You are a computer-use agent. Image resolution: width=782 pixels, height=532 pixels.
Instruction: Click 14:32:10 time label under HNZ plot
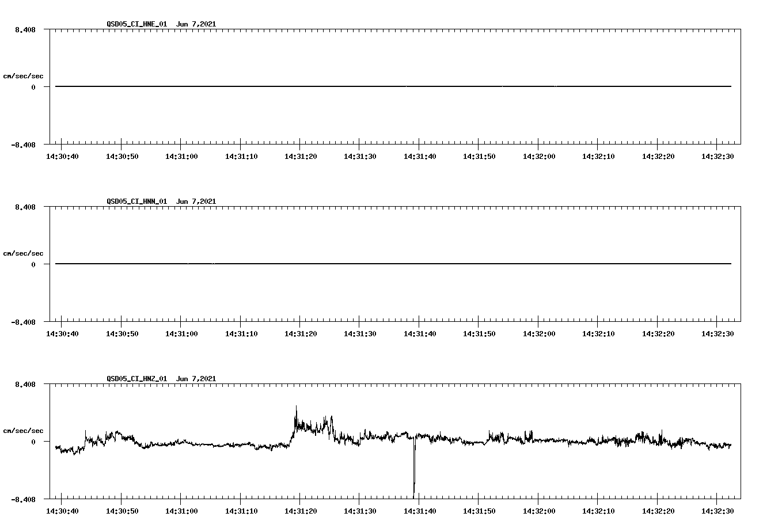(x=598, y=511)
